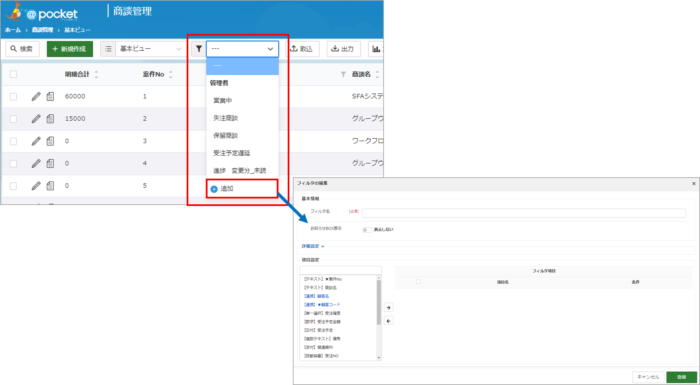Click the フィルタ名 input field

[524, 213]
